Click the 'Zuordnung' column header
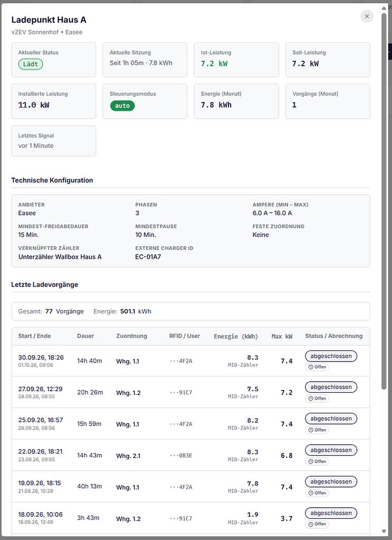The image size is (392, 540). 132,336
